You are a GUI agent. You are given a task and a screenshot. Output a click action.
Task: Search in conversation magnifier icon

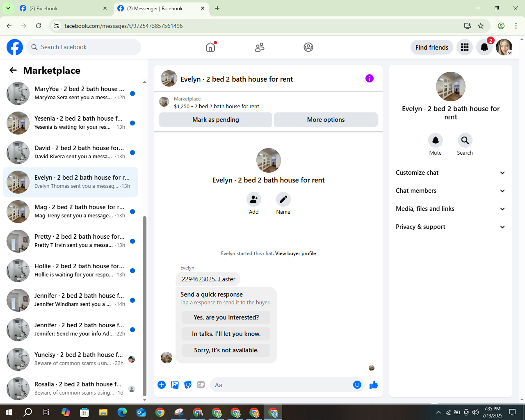click(465, 140)
